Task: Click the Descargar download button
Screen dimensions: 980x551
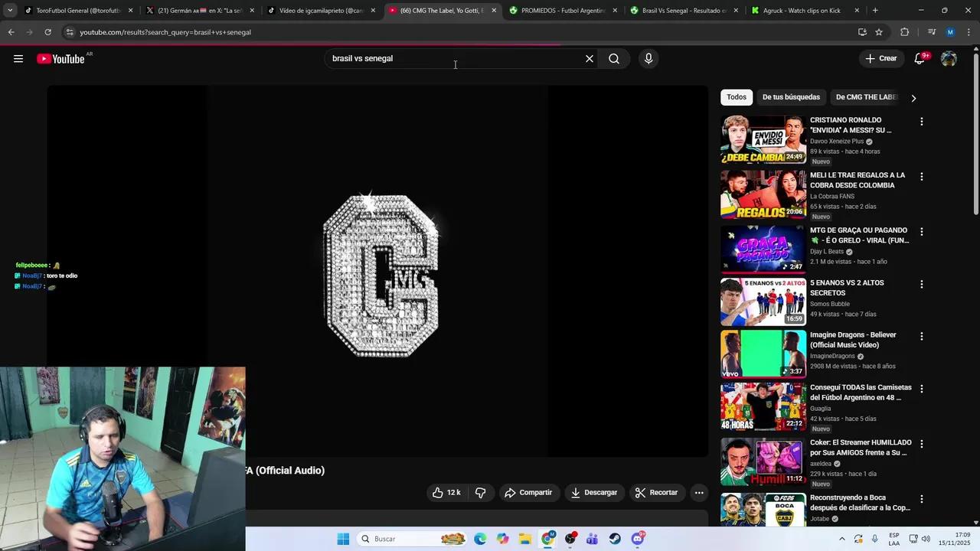Action: tap(594, 493)
